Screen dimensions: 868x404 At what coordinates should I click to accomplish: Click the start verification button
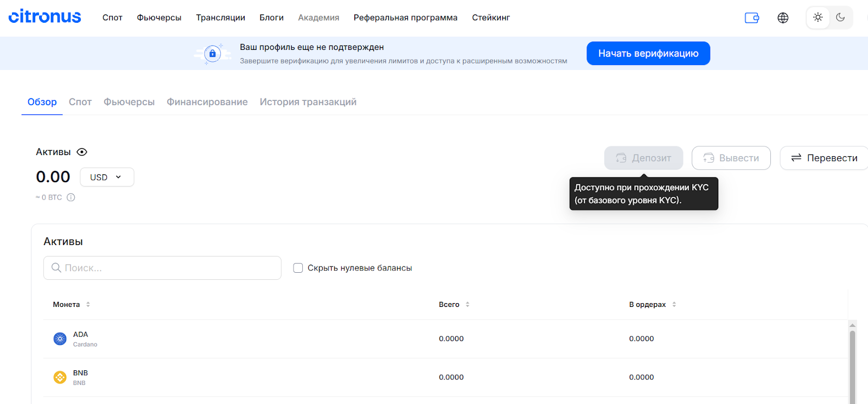648,53
